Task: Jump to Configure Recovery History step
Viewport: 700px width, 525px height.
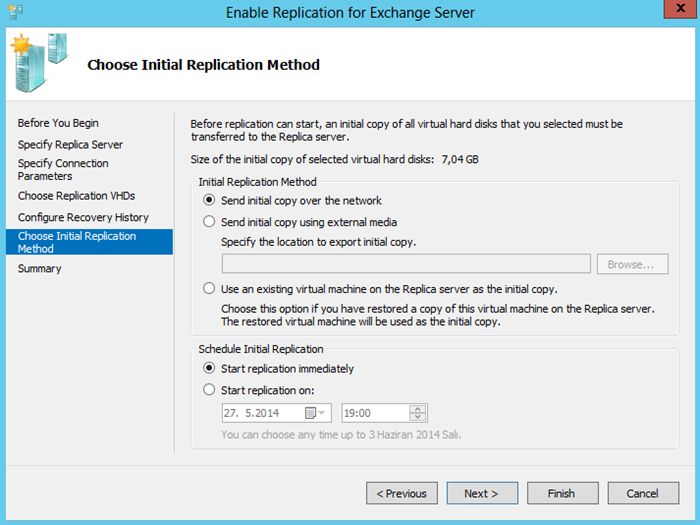Action: coord(83,217)
